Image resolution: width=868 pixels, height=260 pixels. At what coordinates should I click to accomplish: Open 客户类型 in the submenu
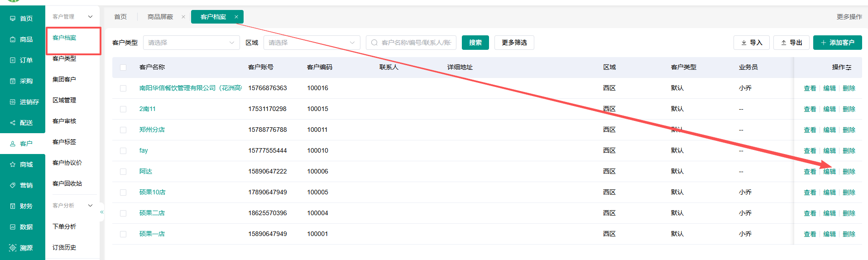coord(64,58)
